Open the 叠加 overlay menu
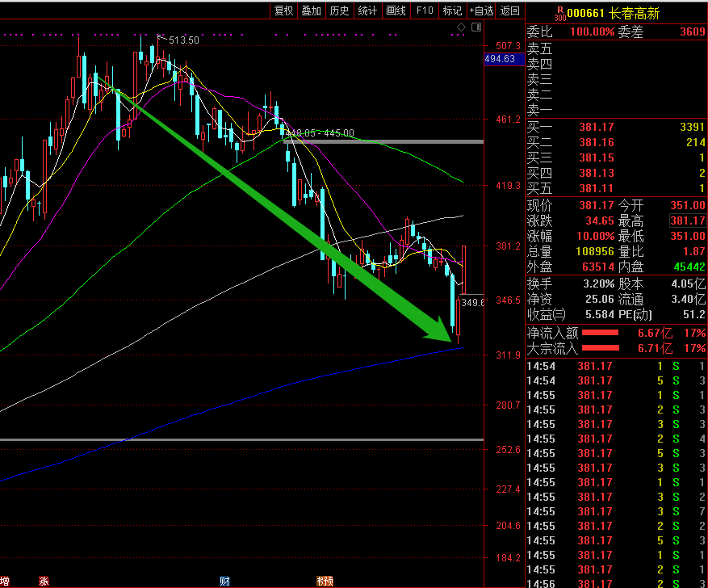This screenshot has width=708, height=588. tap(311, 10)
